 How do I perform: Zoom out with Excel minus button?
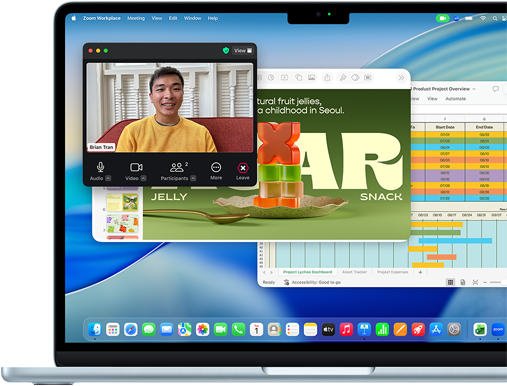485,282
